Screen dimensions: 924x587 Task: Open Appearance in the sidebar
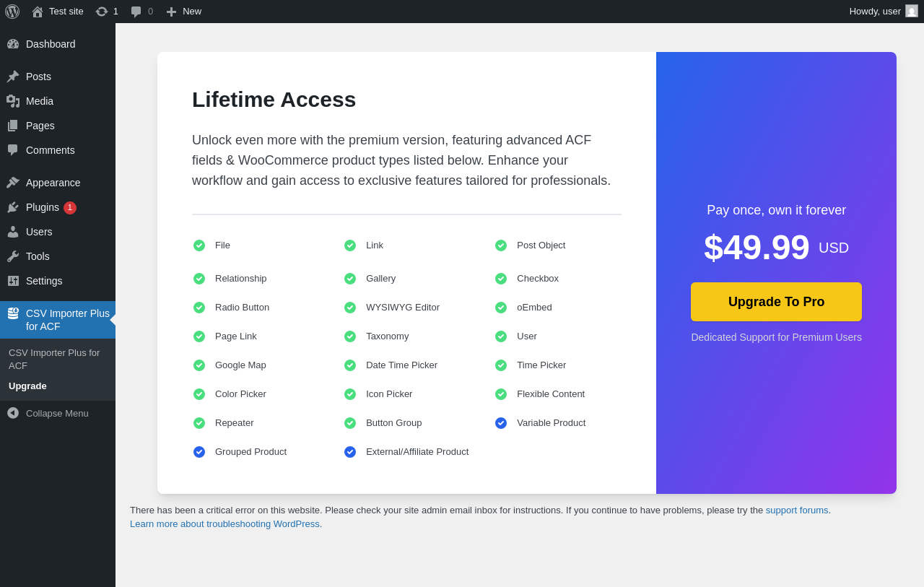(58, 183)
